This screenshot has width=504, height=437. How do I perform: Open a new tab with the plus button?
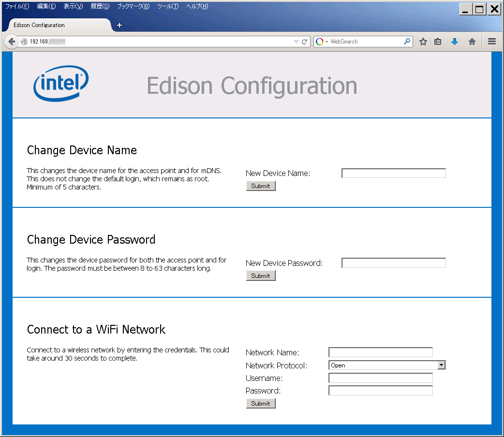coord(119,25)
